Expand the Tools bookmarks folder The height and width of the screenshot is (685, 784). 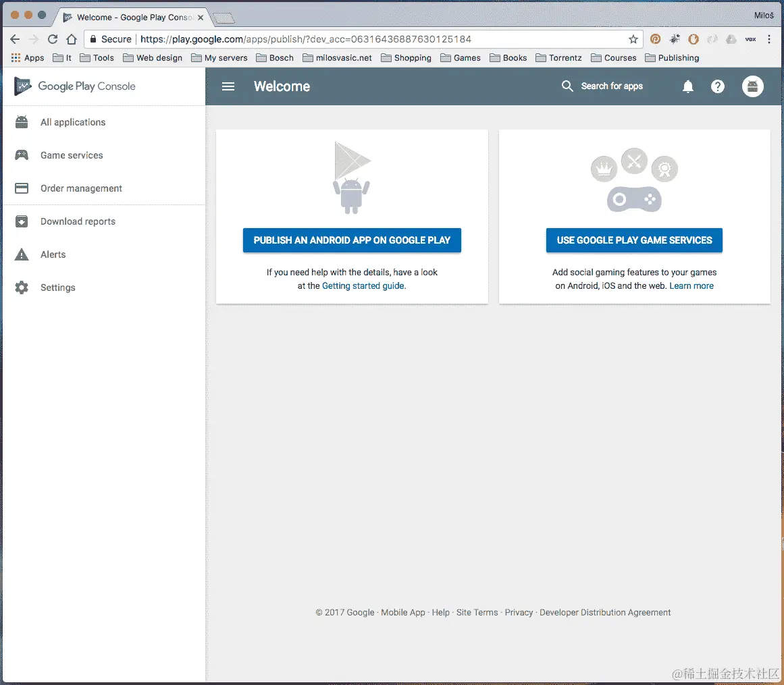point(97,58)
